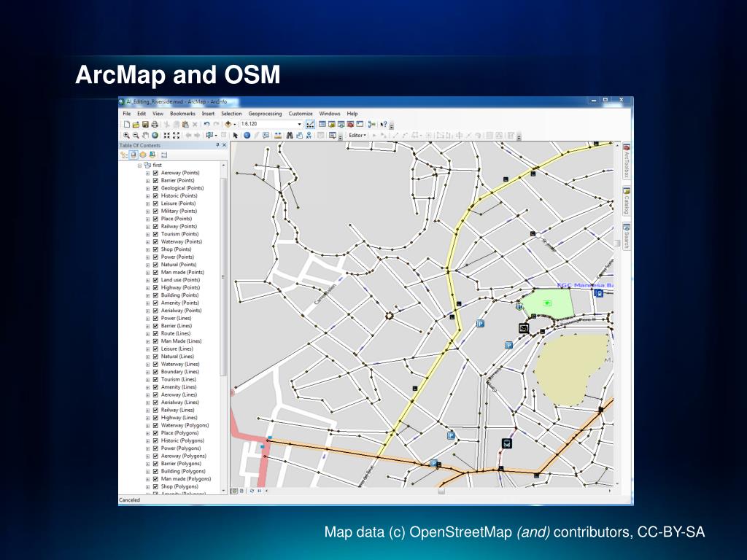Select the Natural (Lines) layer name

[177, 357]
